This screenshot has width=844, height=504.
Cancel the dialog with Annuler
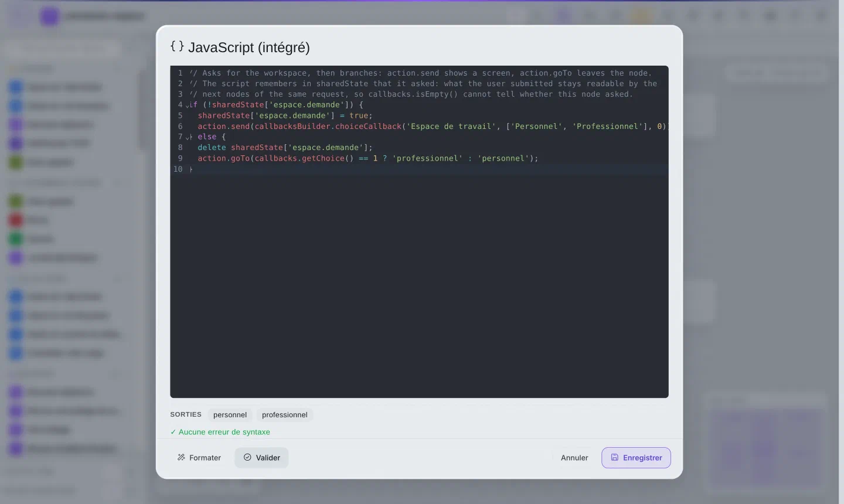(574, 458)
